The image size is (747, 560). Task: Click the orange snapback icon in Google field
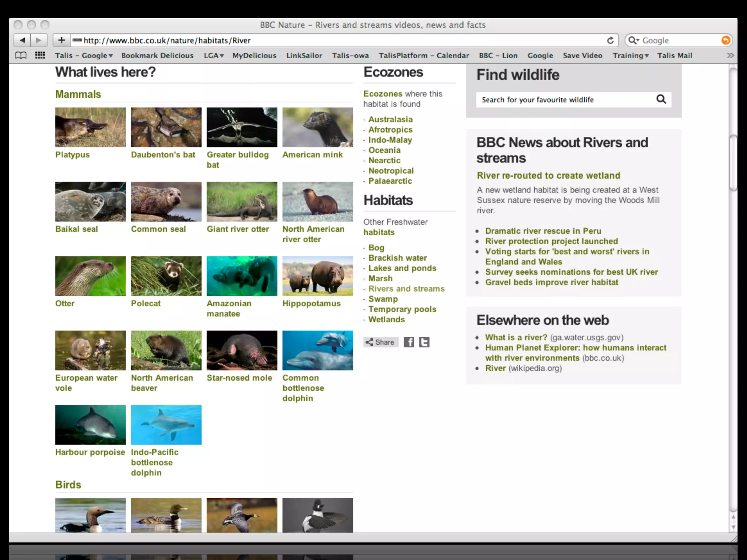[725, 40]
